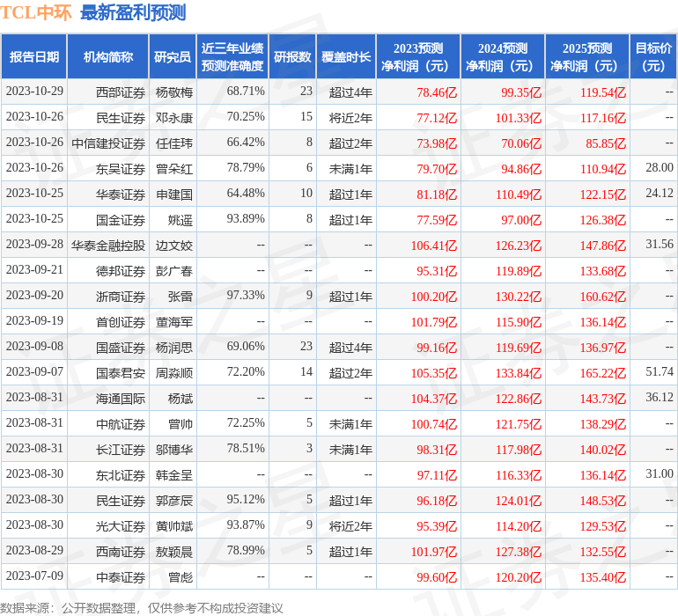Screen dimensions: 678x616
Task: Click accuracy value 97.33%
Action: pos(246,296)
